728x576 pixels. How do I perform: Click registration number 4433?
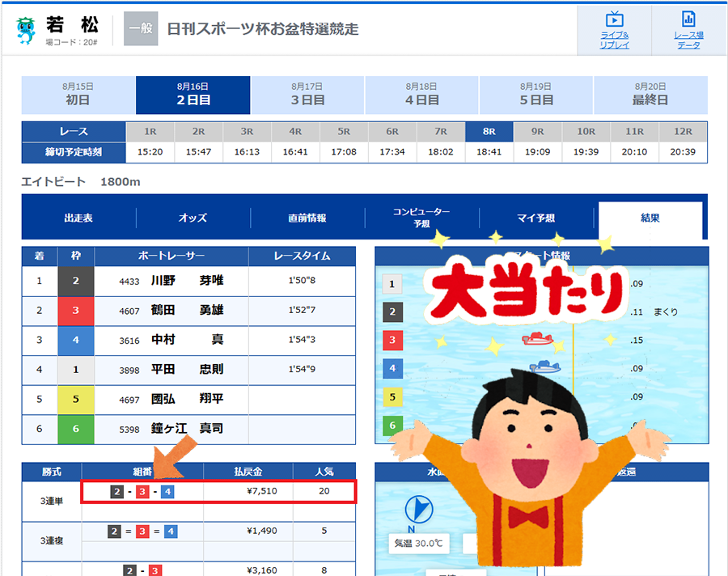(x=129, y=282)
